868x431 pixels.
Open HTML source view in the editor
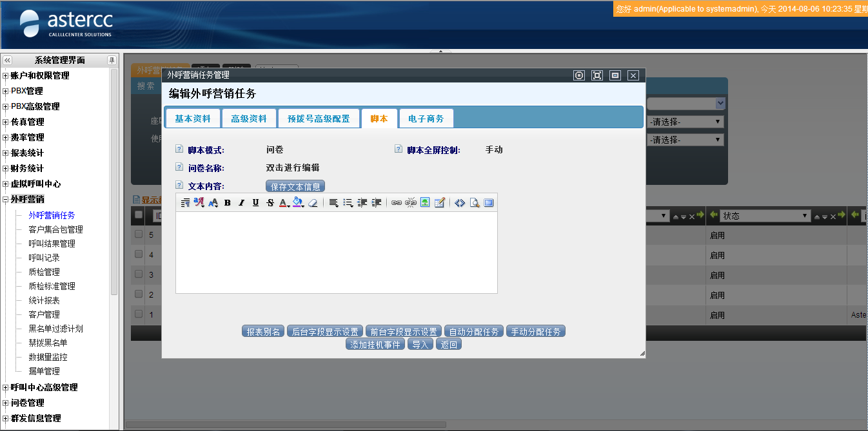(460, 203)
